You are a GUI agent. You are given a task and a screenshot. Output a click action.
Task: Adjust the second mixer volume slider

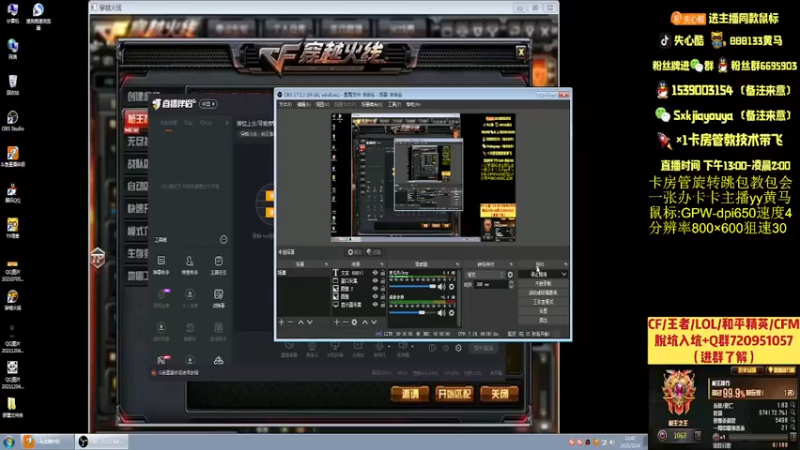click(412, 312)
